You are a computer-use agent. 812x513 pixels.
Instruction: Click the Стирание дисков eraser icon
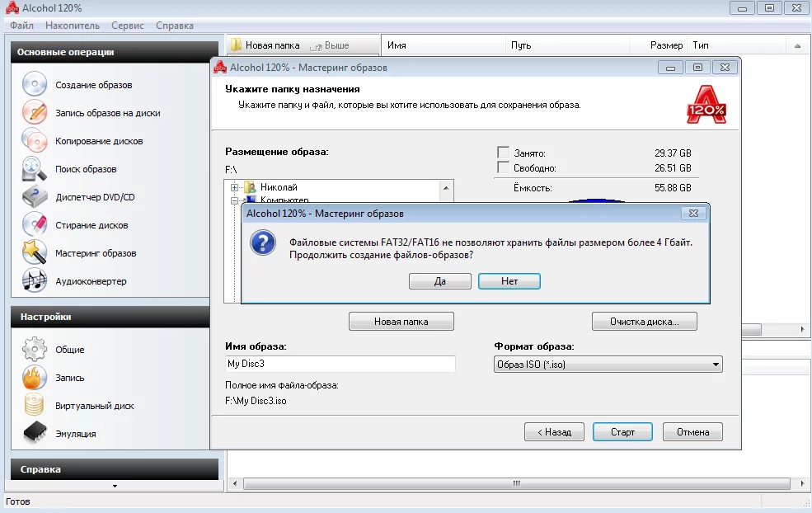pyautogui.click(x=35, y=224)
